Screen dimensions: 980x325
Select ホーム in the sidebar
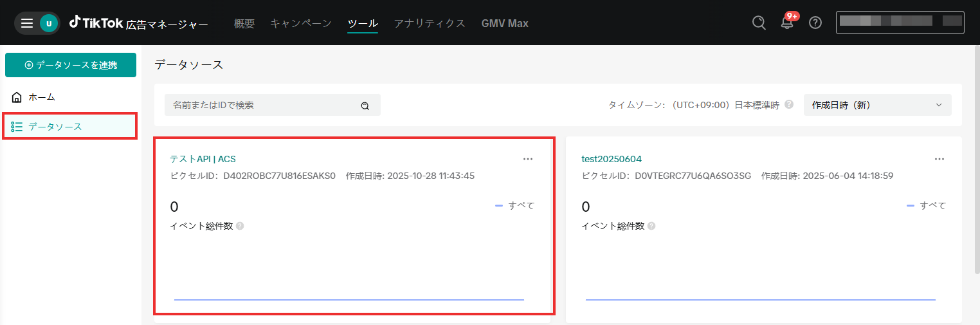click(71, 97)
